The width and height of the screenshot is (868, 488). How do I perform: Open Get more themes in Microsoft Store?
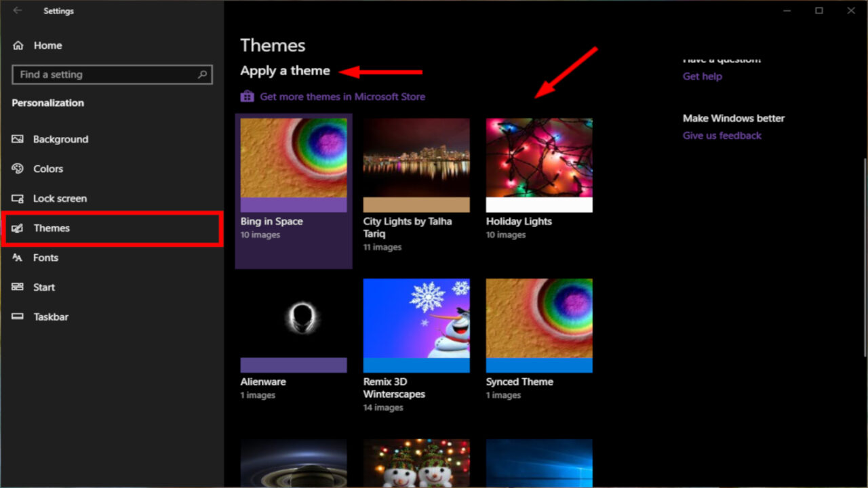point(342,96)
